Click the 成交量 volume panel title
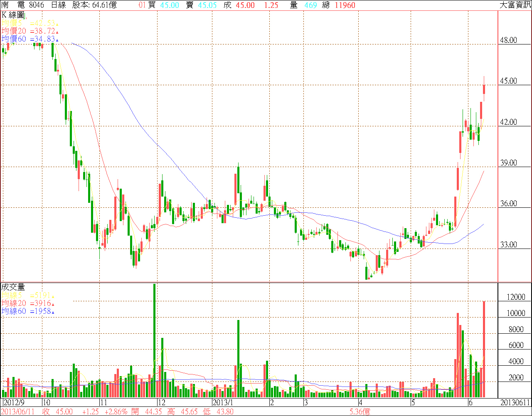 (13, 287)
